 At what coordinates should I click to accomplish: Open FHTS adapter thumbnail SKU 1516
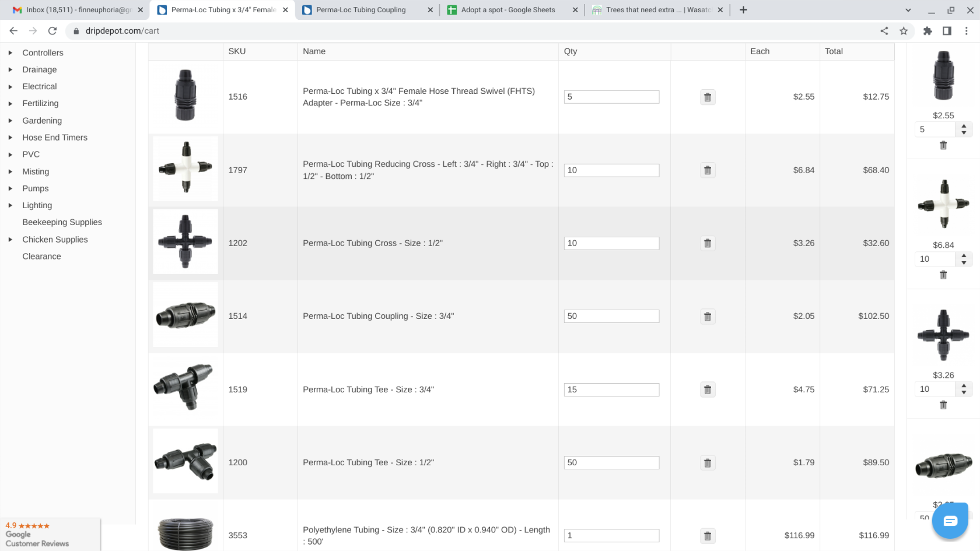(185, 96)
